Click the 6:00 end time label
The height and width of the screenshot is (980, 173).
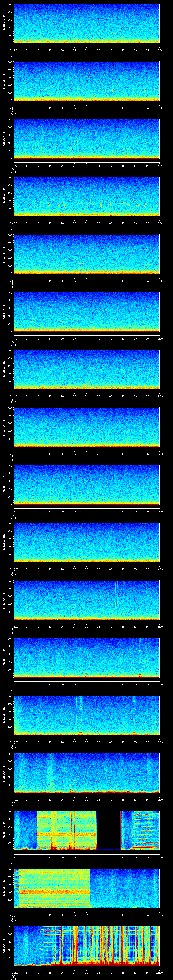[160, 108]
